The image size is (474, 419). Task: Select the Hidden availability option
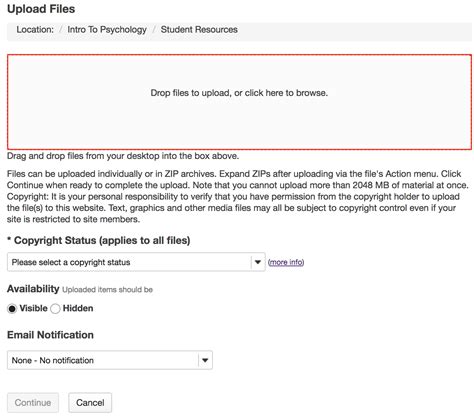click(55, 309)
